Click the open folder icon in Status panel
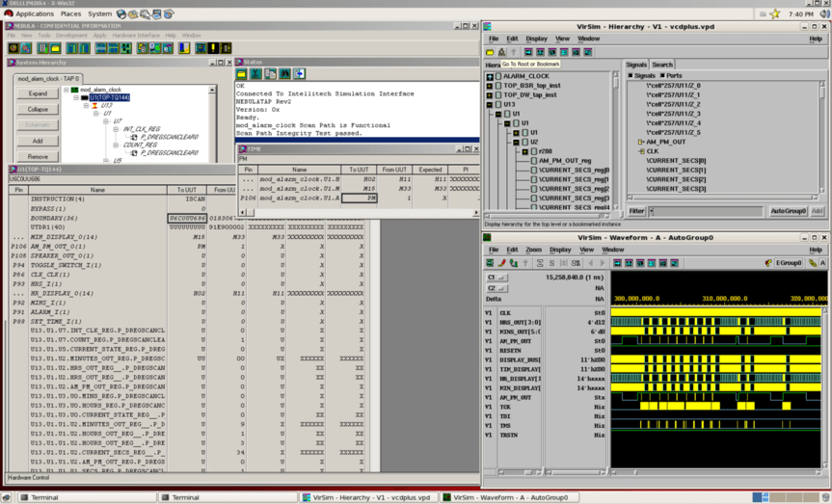The height and width of the screenshot is (504, 832). [241, 74]
